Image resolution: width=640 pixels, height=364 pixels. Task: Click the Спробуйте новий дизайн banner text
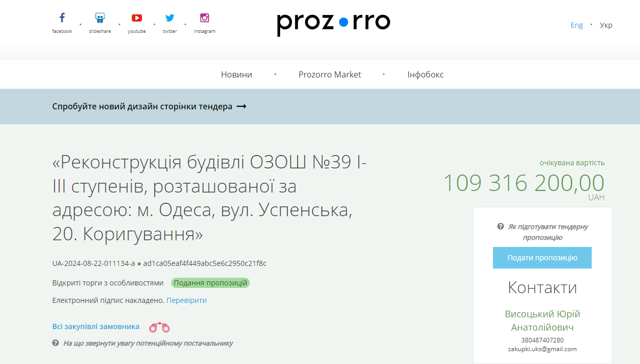tap(142, 106)
